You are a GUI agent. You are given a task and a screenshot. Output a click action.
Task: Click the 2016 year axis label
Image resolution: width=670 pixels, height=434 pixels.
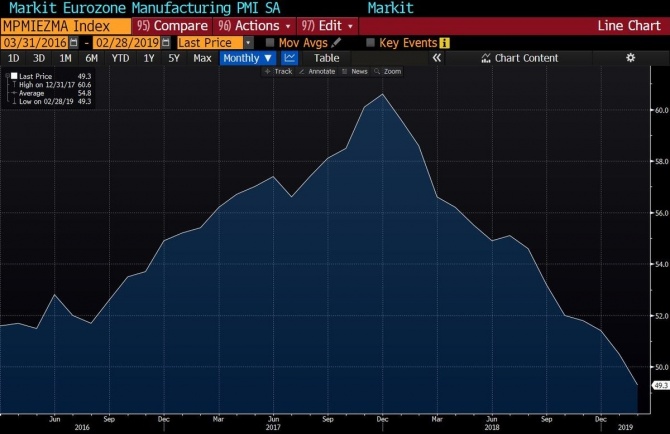coord(82,428)
